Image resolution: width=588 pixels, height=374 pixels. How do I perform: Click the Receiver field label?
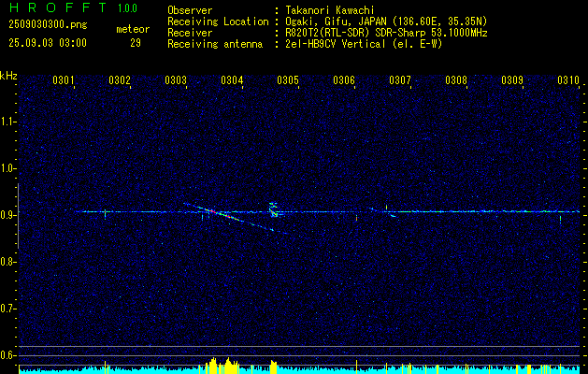click(x=190, y=34)
